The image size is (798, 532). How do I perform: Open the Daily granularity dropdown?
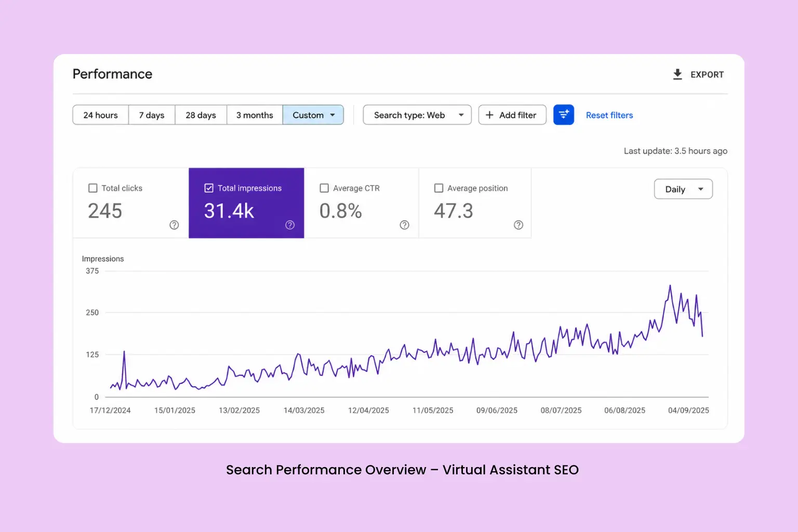[683, 189]
